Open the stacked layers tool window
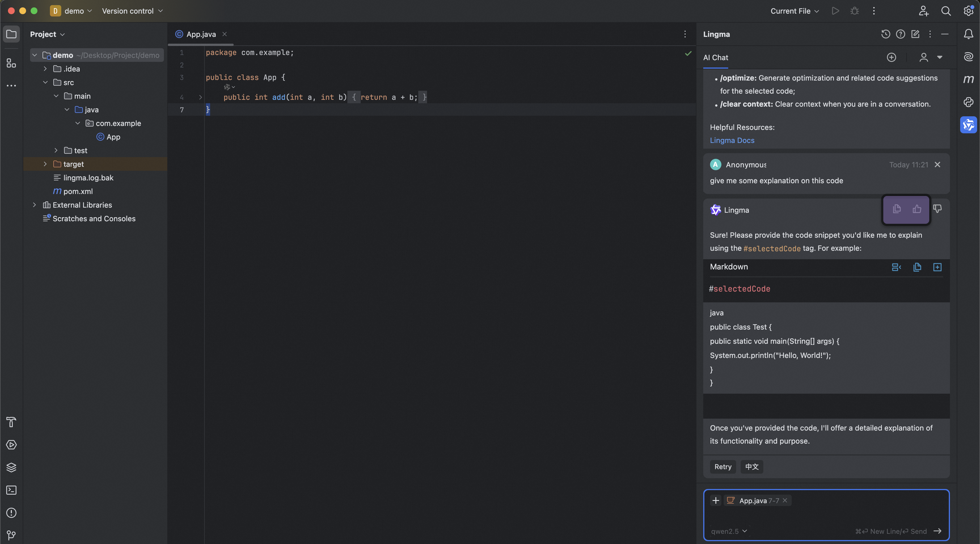 point(11,467)
